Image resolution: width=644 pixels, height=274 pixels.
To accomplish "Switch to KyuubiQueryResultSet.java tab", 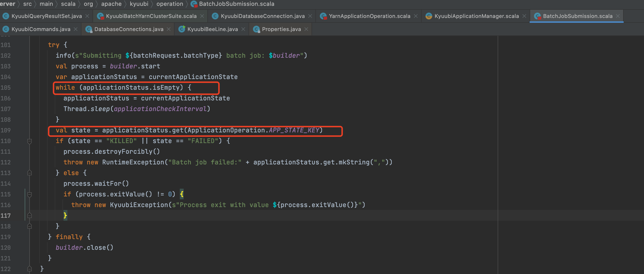I will [47, 16].
